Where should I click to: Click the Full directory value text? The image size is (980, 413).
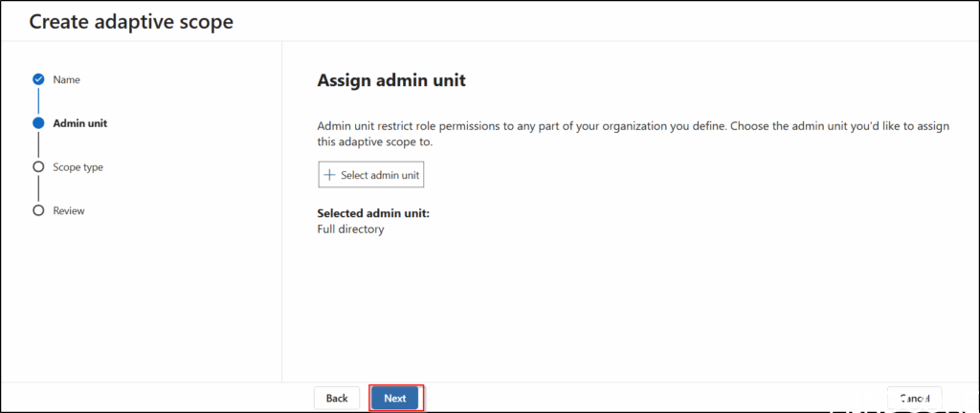point(350,229)
